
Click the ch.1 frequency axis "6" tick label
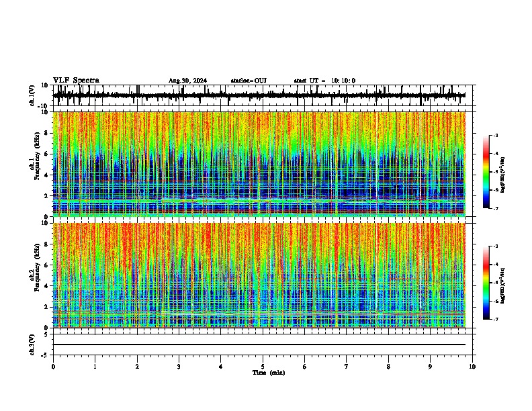tap(47, 154)
